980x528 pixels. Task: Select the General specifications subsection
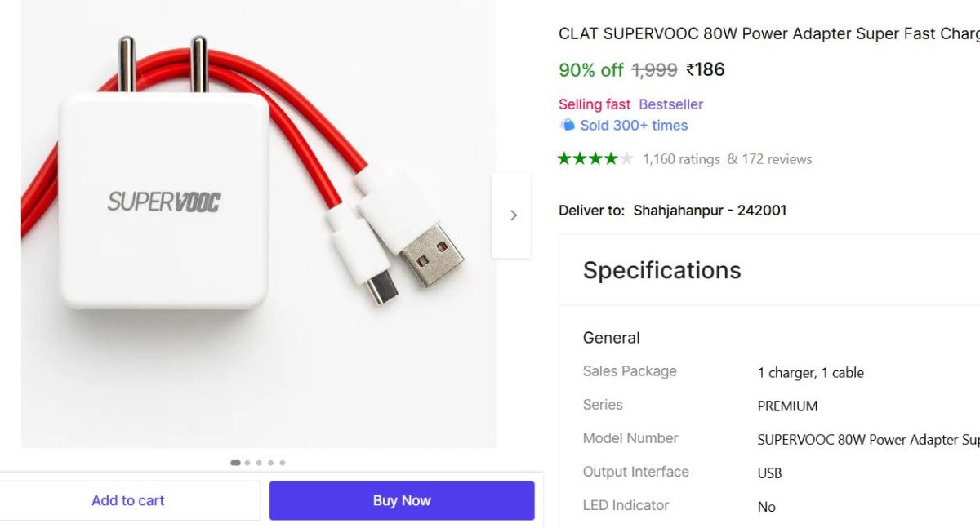click(611, 337)
